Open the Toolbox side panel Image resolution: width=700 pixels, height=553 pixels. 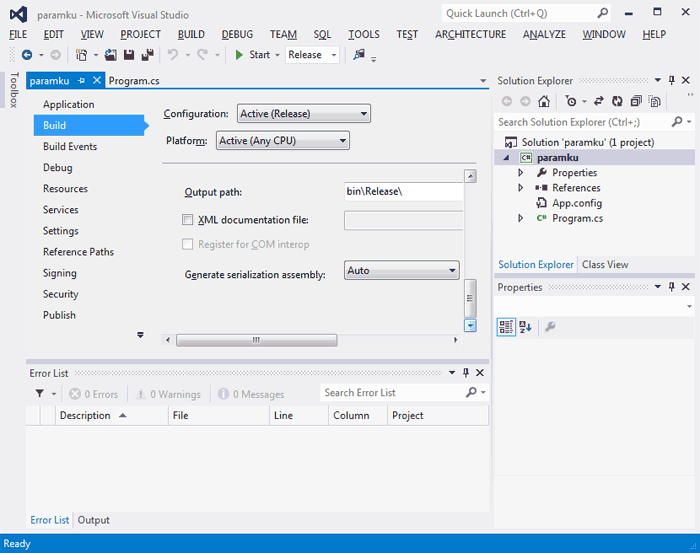point(14,90)
